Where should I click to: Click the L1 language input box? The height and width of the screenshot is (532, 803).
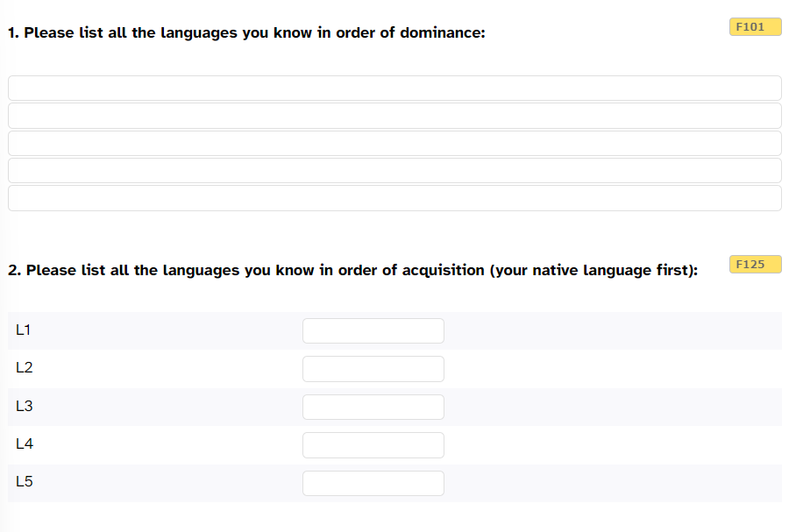point(373,330)
